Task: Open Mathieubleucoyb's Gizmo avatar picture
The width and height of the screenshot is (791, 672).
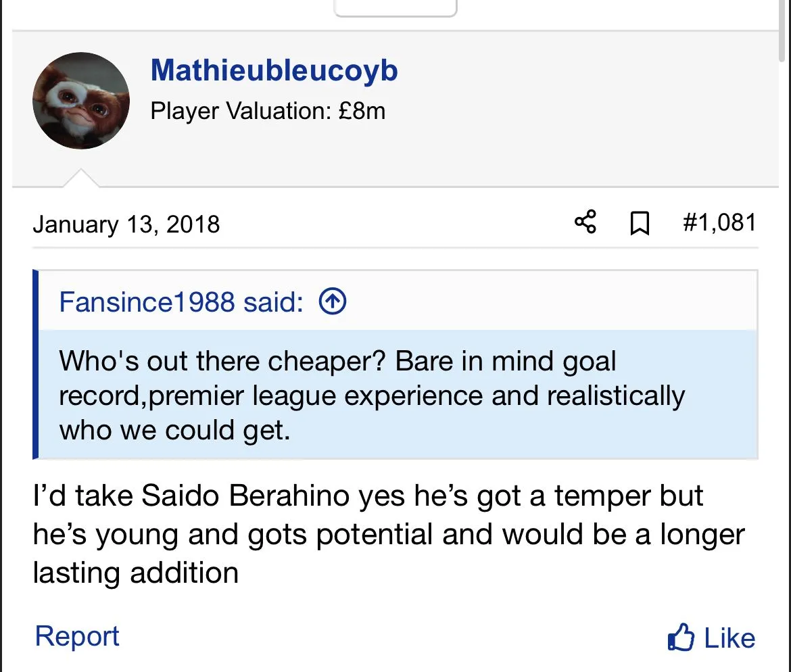Action: tap(80, 101)
